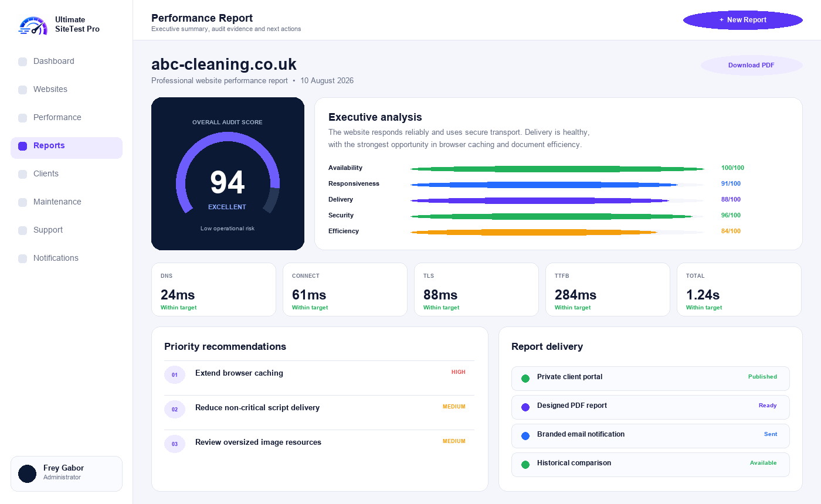
Task: Click the purple dot beside Designed PDF report
Action: (525, 407)
